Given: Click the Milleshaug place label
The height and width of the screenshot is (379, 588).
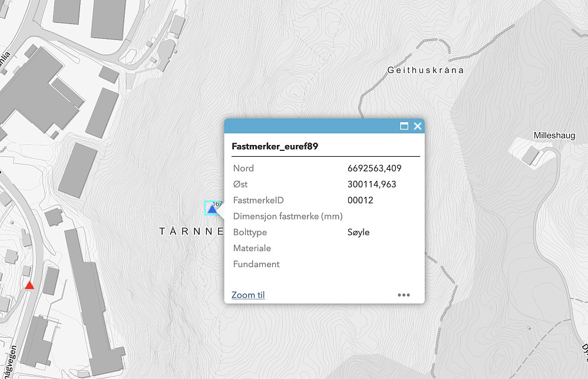Looking at the screenshot, I should [x=554, y=136].
